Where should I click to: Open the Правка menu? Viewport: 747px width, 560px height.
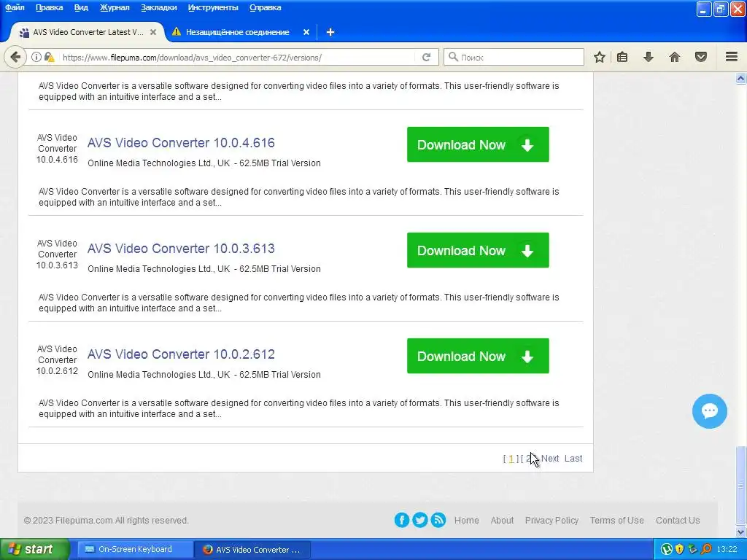(49, 7)
